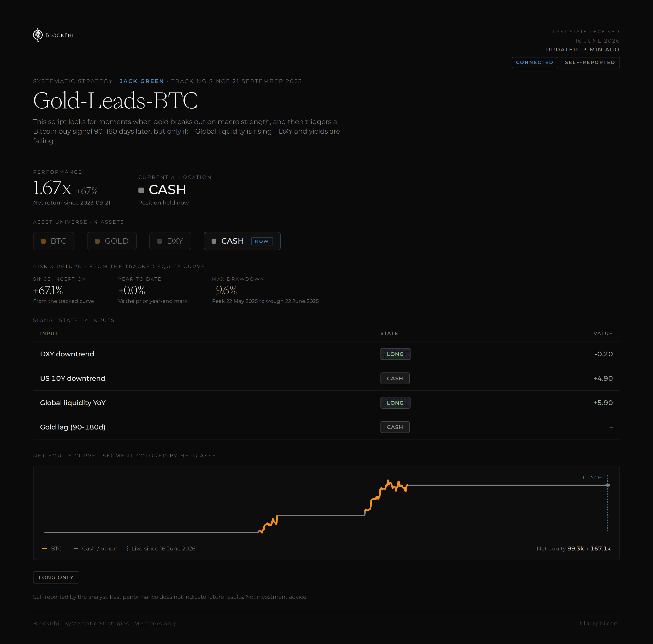Select the BTC asset chip

54,241
